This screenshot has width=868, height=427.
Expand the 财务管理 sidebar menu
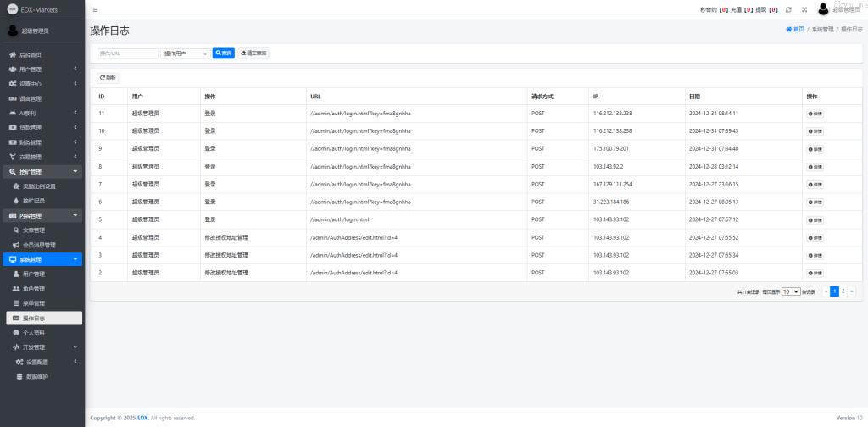pyautogui.click(x=42, y=142)
